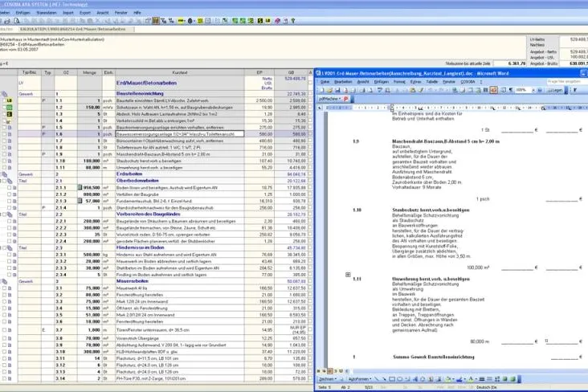588x392 pixels.
Task: Click the help question mark icon in COSOBA toolbar
Action: (x=293, y=21)
